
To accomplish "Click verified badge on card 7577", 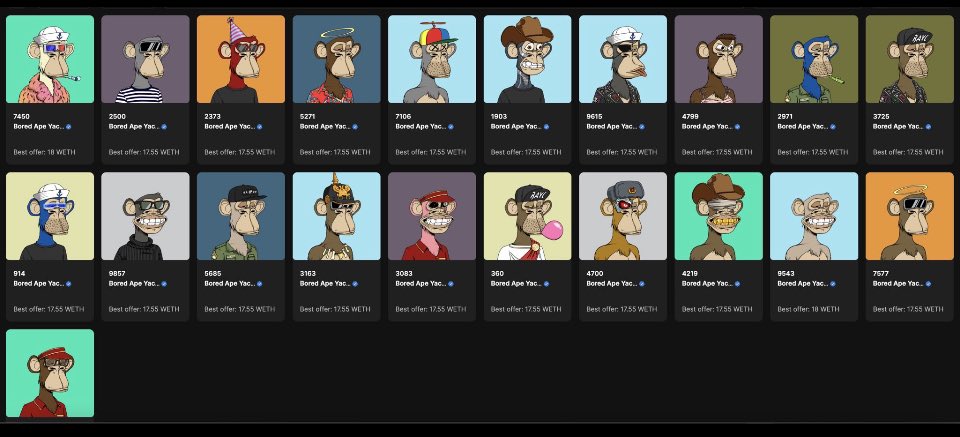I will (x=928, y=283).
